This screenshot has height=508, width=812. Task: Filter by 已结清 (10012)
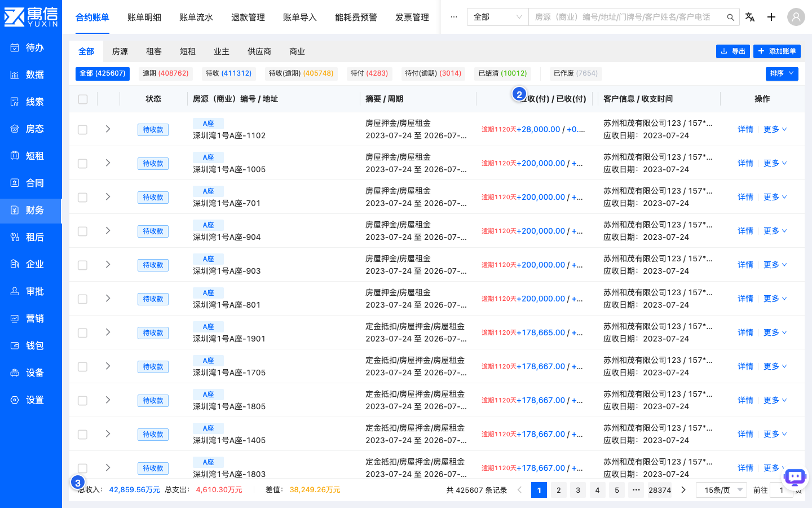point(503,73)
